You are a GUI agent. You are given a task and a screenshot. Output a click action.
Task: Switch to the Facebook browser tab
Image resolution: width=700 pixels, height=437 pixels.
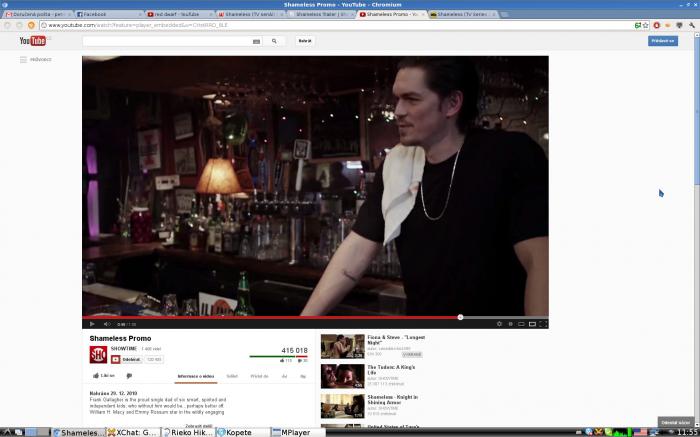pyautogui.click(x=109, y=14)
